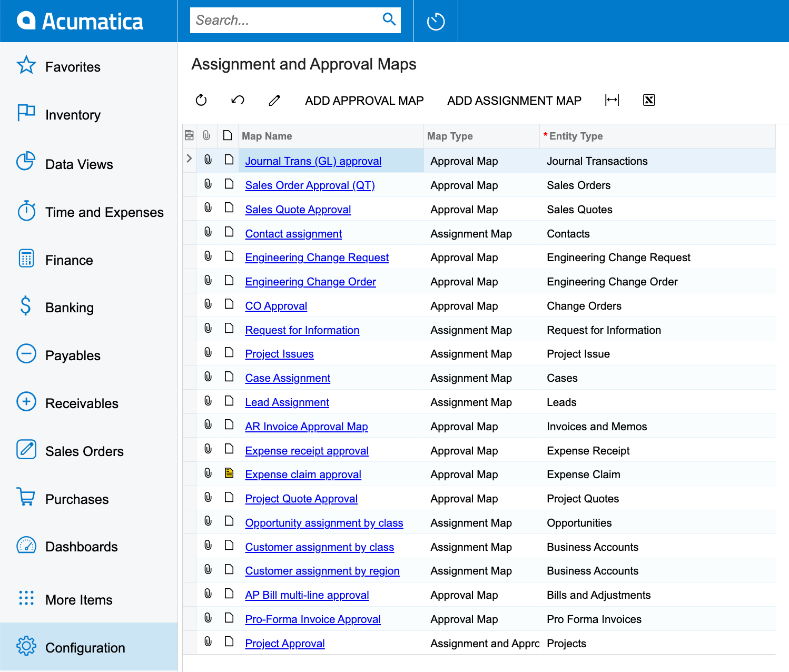The width and height of the screenshot is (789, 672).
Task: Click the header attachment column paperclip icon
Action: point(206,135)
